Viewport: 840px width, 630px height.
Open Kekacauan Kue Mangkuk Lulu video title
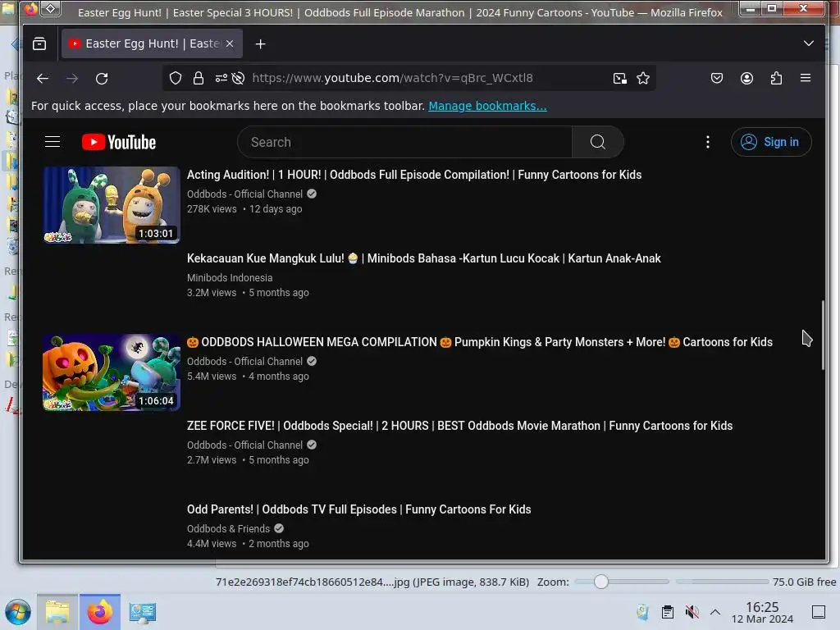(424, 258)
